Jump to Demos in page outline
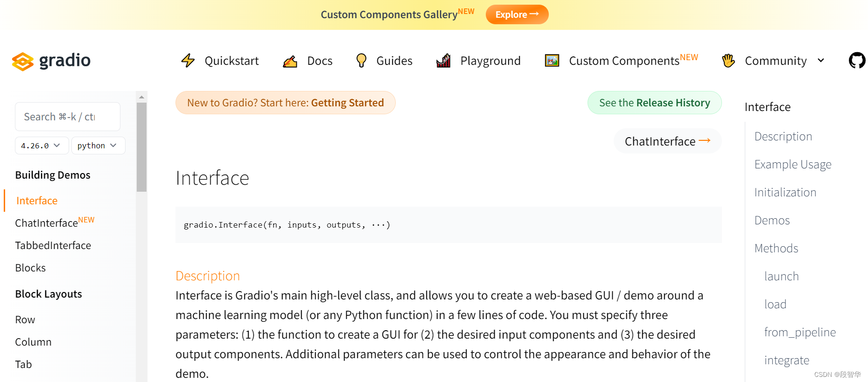The width and height of the screenshot is (868, 382). [772, 220]
